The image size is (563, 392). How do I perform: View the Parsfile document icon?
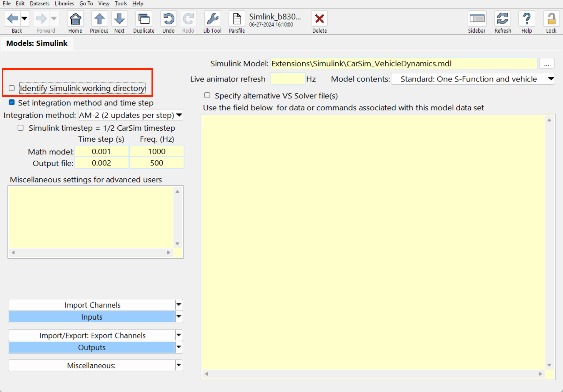tap(237, 19)
